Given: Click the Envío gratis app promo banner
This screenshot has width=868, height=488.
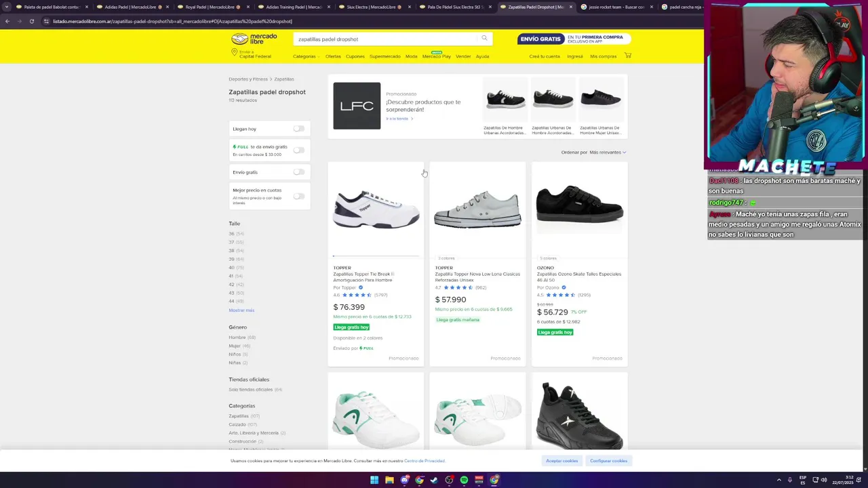Looking at the screenshot, I should 574,39.
